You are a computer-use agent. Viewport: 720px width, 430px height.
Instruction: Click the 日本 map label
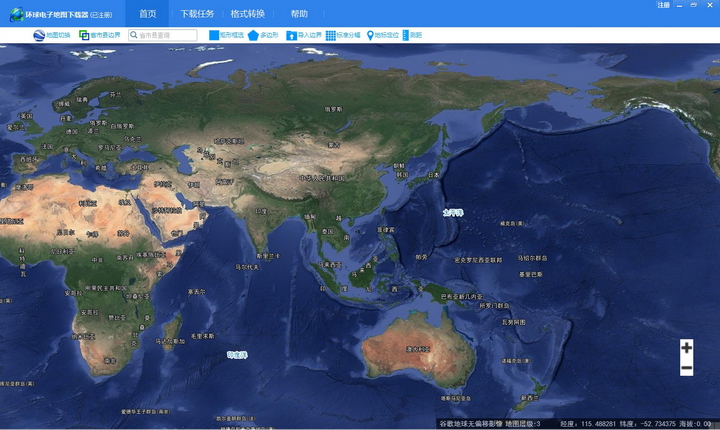433,175
